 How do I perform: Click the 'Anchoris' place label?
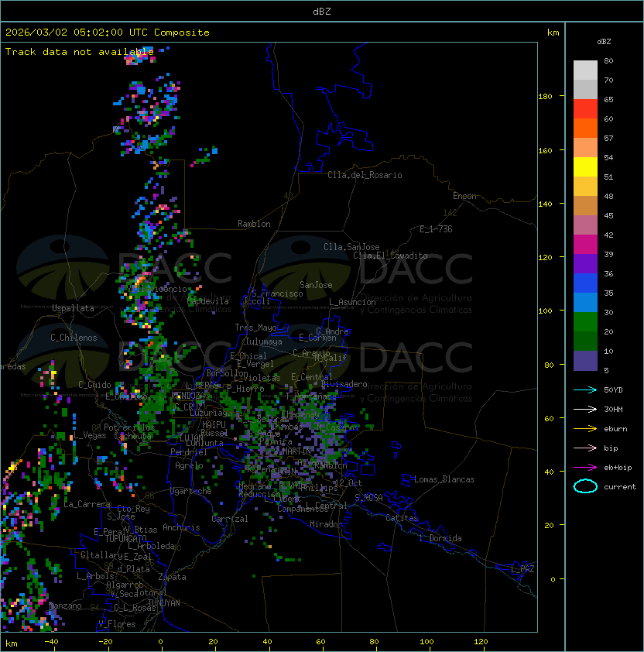(x=181, y=527)
